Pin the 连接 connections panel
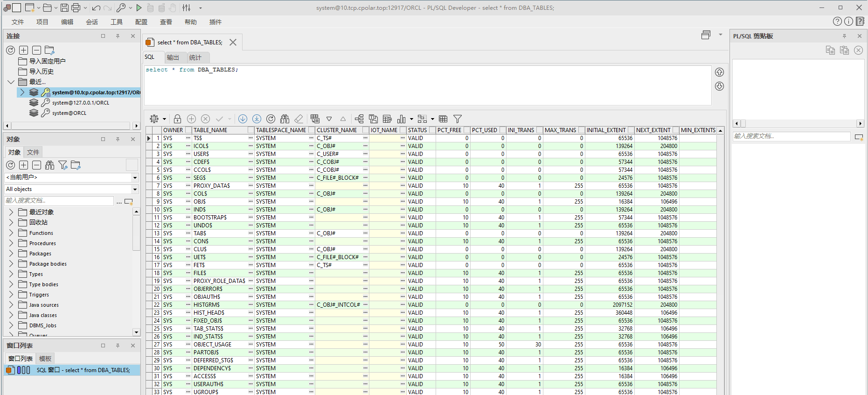Viewport: 868px width, 395px height. (x=118, y=36)
